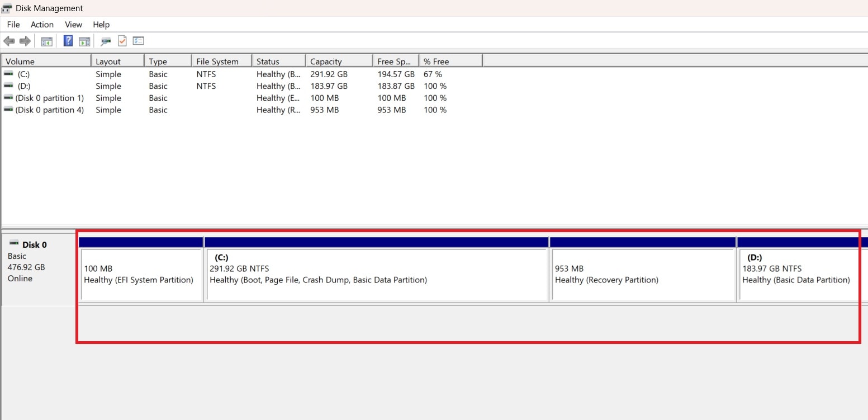Open the Help menu
Viewport: 868px width, 420px height.
(x=101, y=24)
